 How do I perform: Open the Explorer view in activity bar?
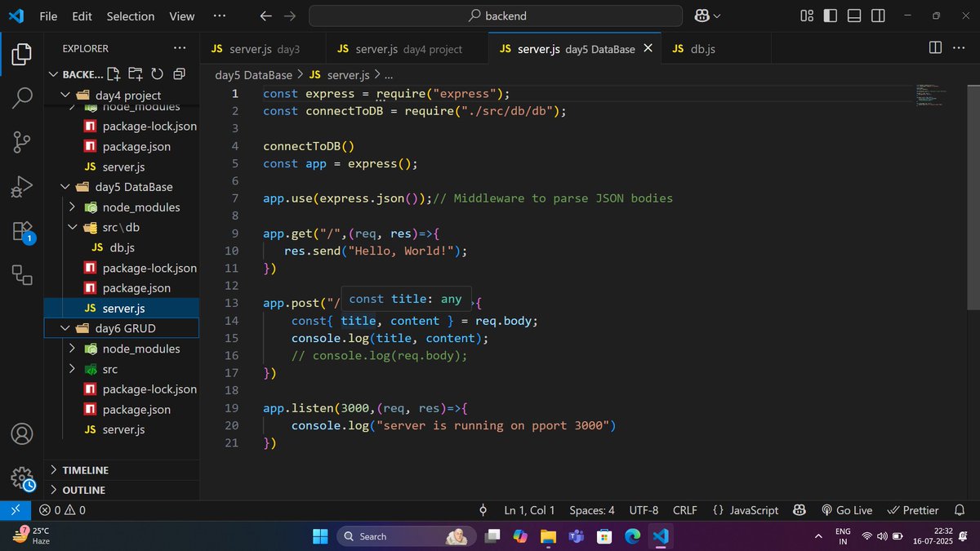pos(22,55)
